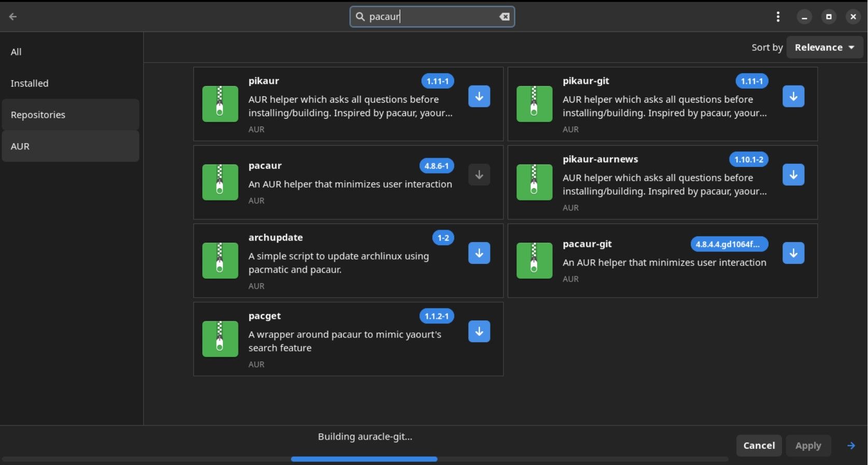Click the archupdate package archive icon
This screenshot has width=868, height=465.
[220, 260]
